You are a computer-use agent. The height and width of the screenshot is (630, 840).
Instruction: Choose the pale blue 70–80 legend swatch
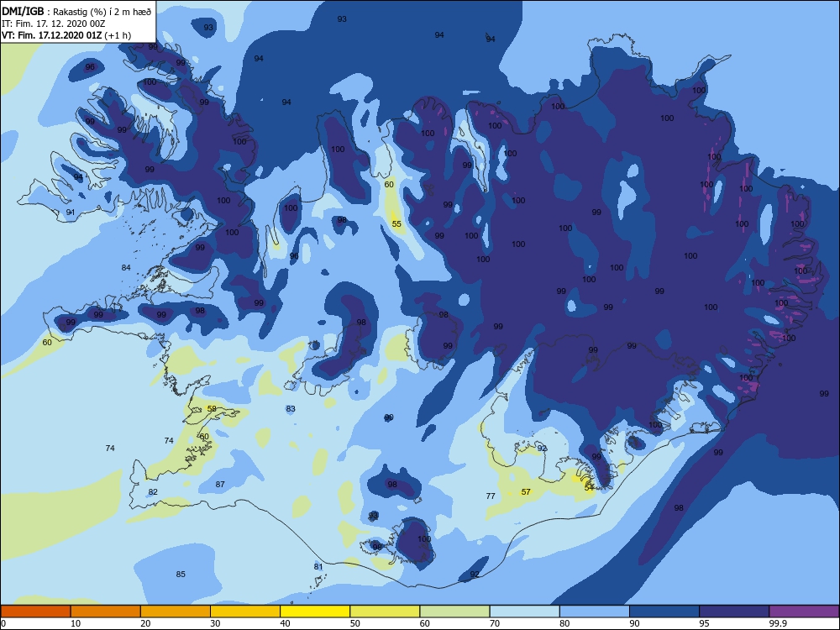(x=524, y=612)
